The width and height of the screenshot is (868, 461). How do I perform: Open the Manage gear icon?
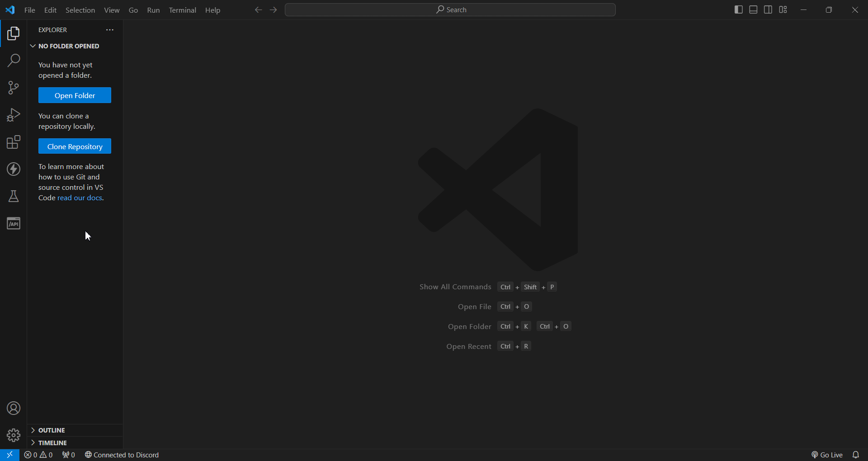click(x=14, y=435)
